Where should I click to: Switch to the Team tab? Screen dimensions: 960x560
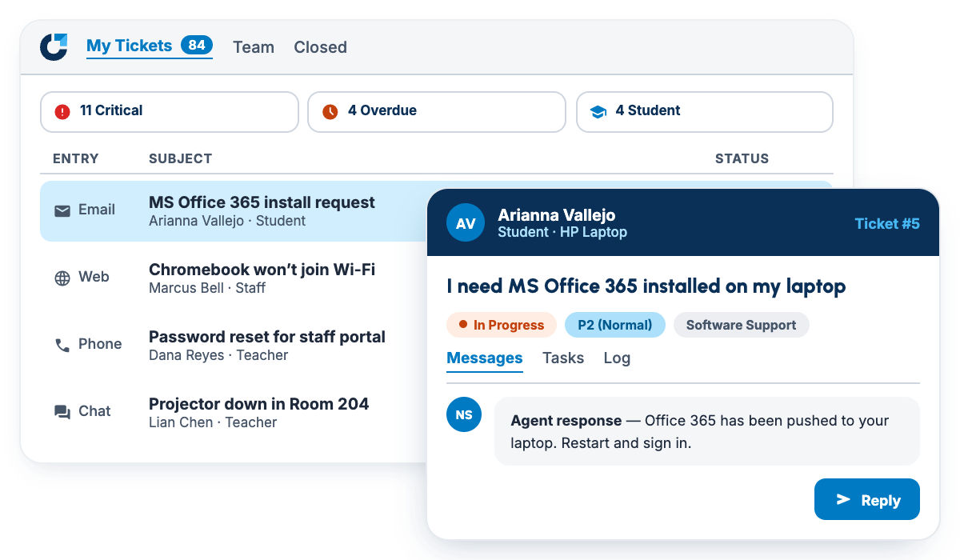254,47
